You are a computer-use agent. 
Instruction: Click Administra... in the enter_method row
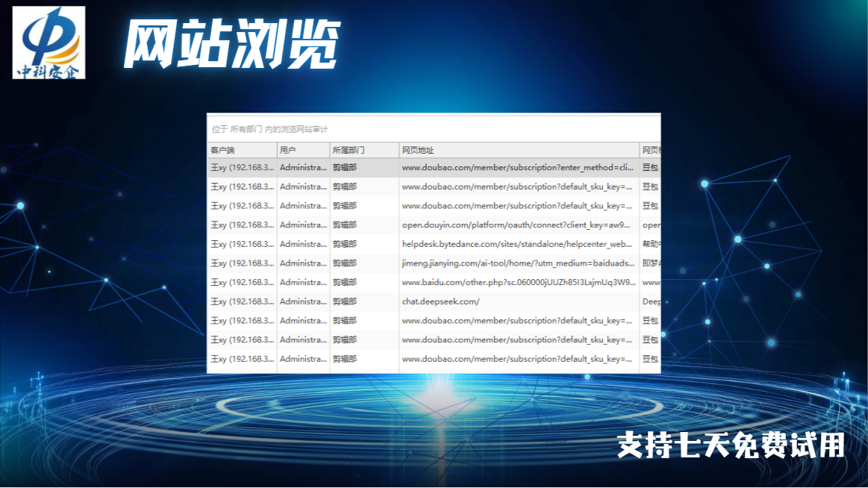tap(303, 167)
